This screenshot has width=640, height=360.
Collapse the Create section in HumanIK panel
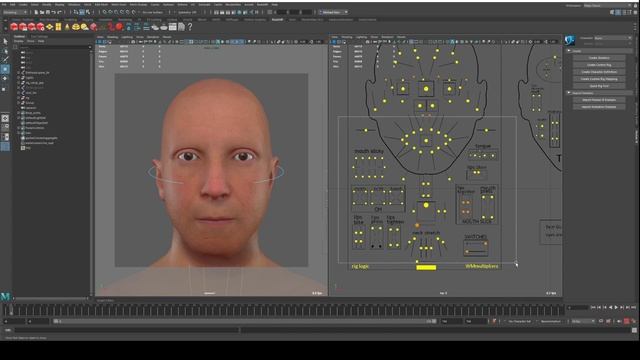tap(569, 51)
